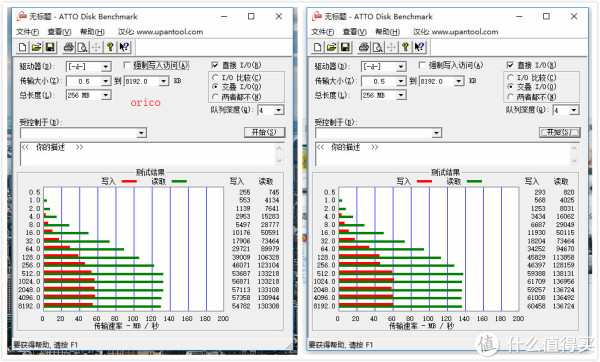The image size is (600, 362).
Task: Click Print icon in left window toolbar
Action: [68, 47]
